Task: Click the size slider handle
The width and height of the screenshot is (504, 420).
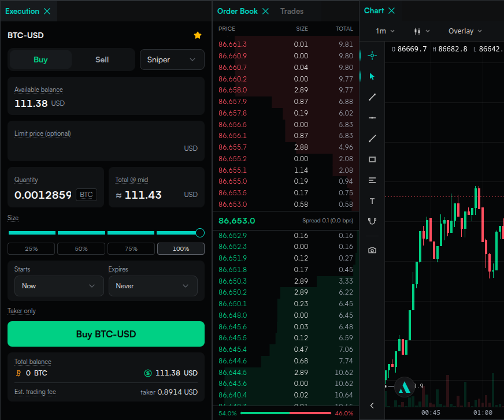Action: 199,233
